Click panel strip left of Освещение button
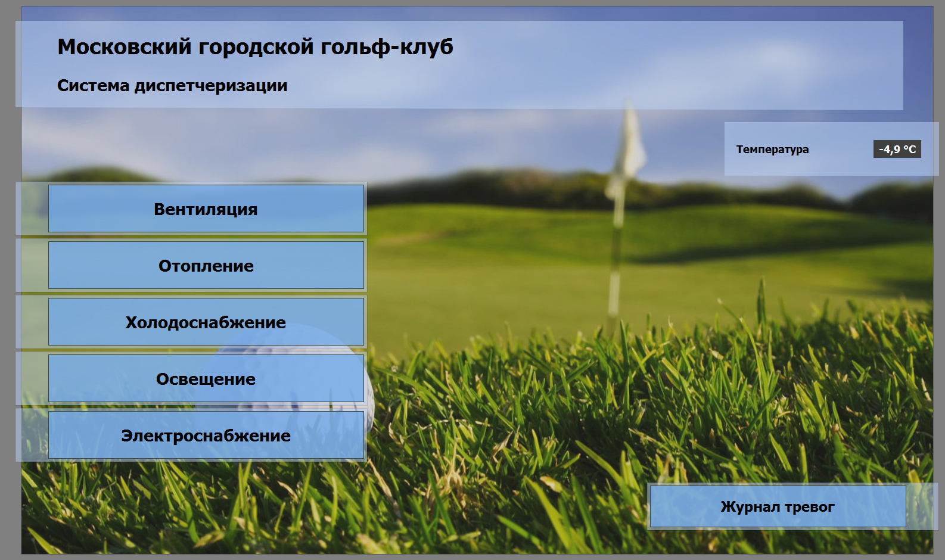Screen dimensions: 945x560 [32, 379]
